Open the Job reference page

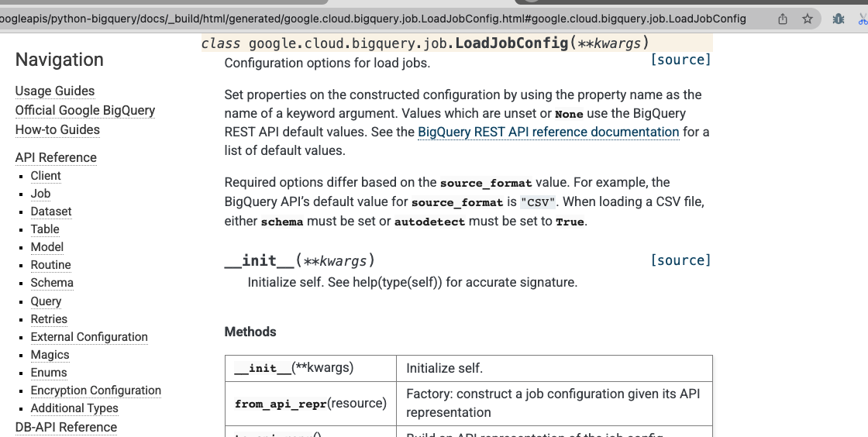[x=40, y=194]
